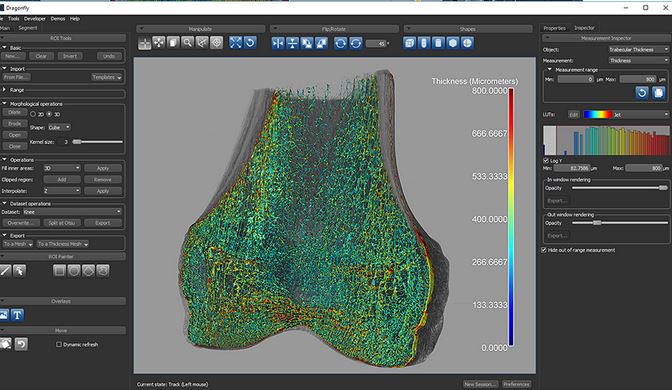Click the first circular rotate icon
This screenshot has height=390, width=672.
point(340,43)
